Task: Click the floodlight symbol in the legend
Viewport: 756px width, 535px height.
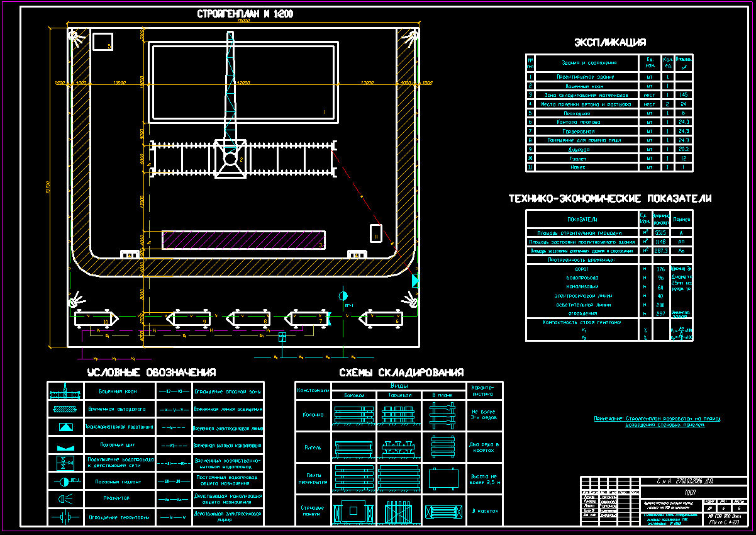Action: coord(65,499)
